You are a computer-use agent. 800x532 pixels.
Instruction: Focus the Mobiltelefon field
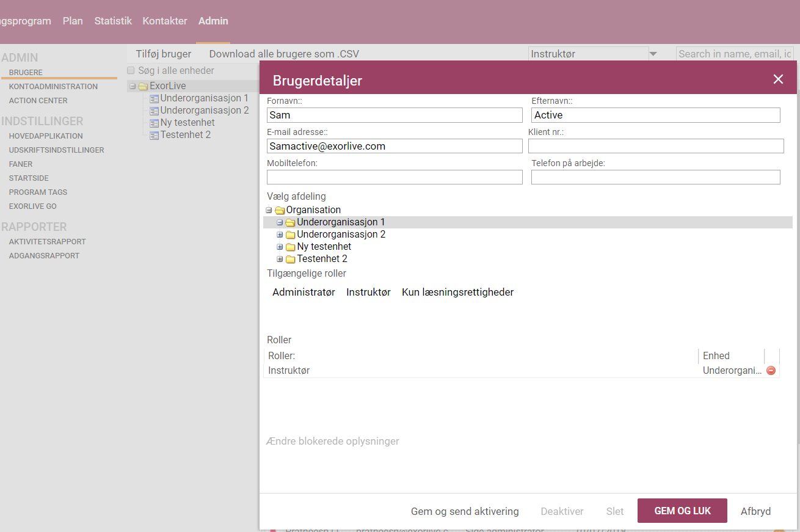click(x=395, y=177)
